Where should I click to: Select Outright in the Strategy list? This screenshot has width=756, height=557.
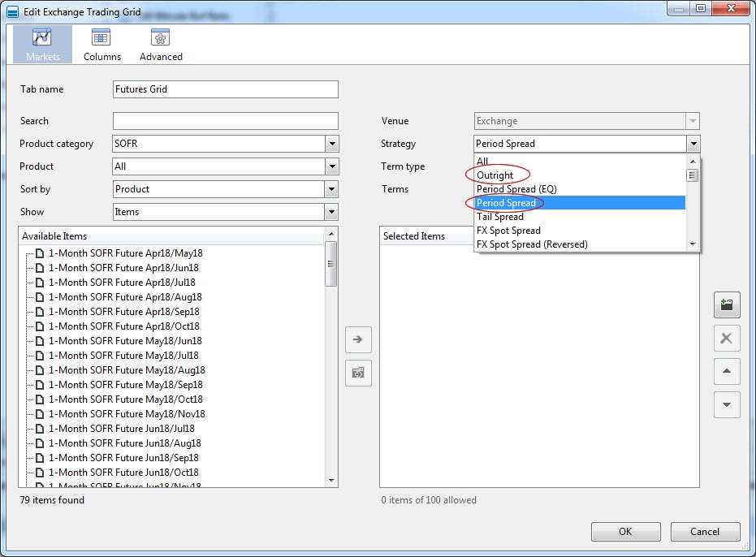495,175
